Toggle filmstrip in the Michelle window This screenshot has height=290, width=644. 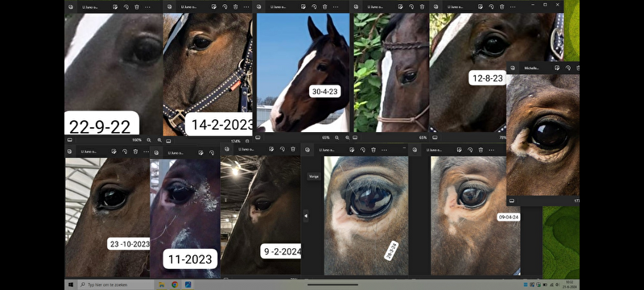coord(512,201)
